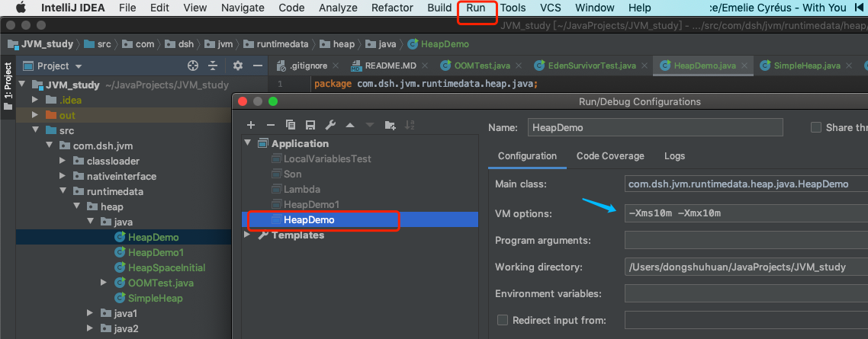Click the locate target icon in Project panel
The height and width of the screenshot is (339, 868).
point(193,66)
